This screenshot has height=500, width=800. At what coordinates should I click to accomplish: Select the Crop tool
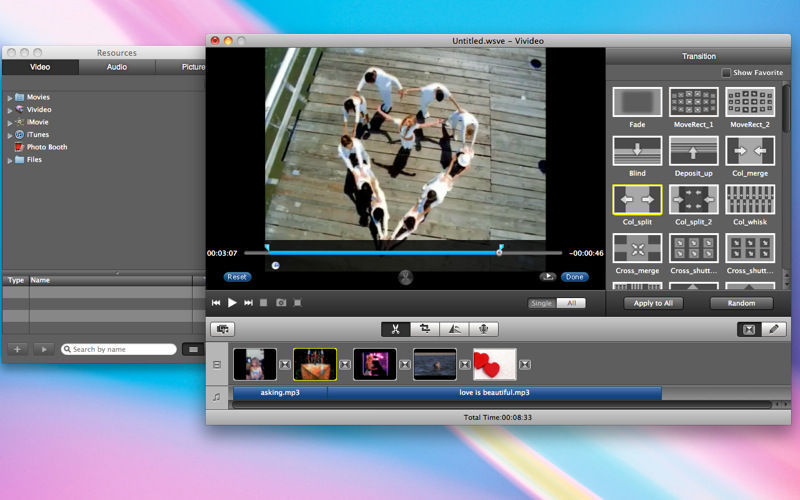pos(424,329)
